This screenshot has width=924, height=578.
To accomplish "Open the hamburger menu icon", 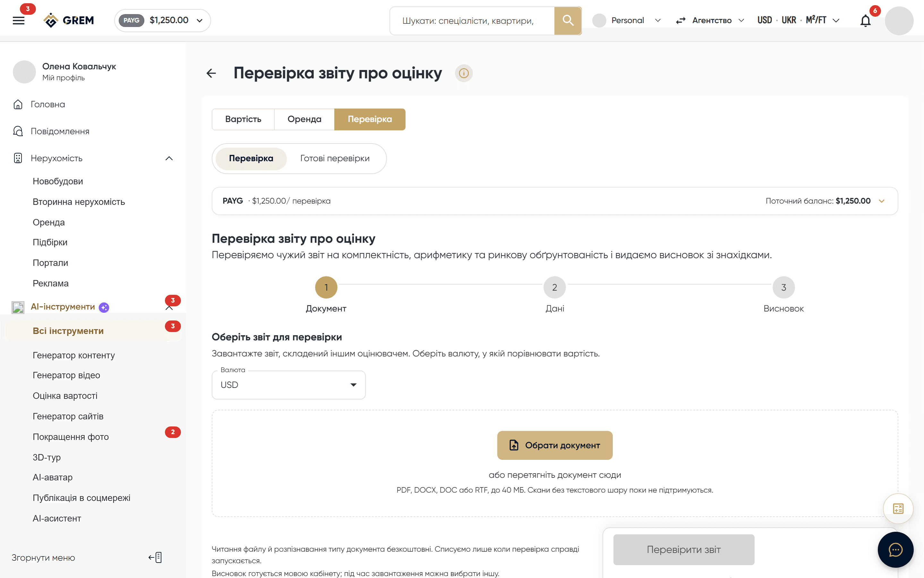I will point(18,20).
